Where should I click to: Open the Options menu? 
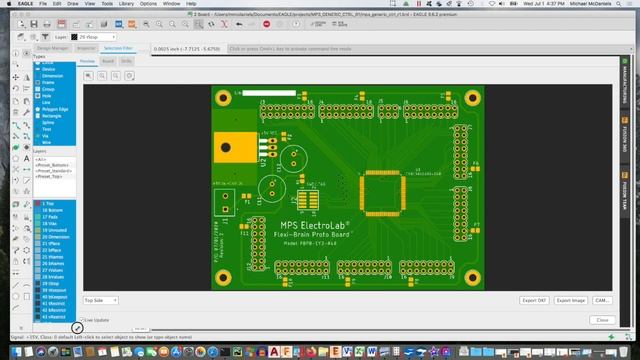pyautogui.click(x=148, y=4)
